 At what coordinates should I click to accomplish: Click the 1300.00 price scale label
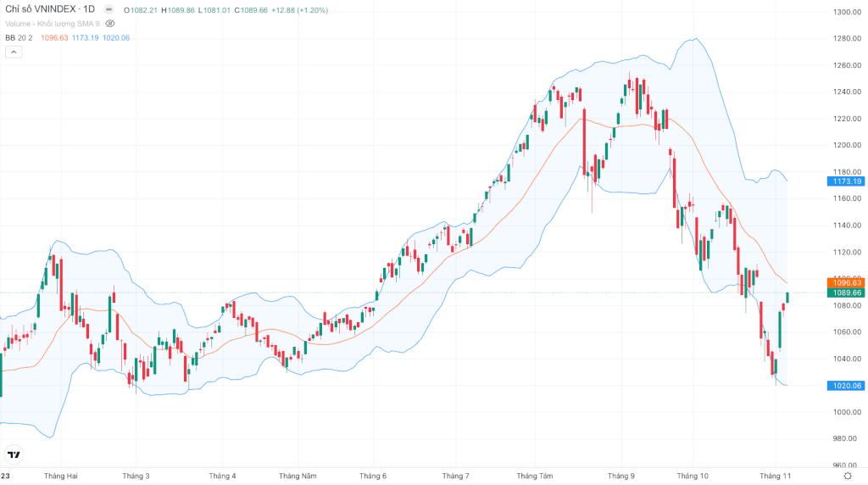pos(848,12)
